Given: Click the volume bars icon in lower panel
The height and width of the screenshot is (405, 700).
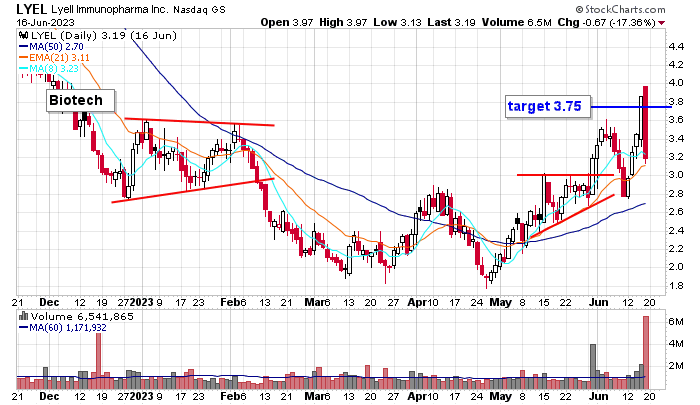Looking at the screenshot, I should [23, 317].
